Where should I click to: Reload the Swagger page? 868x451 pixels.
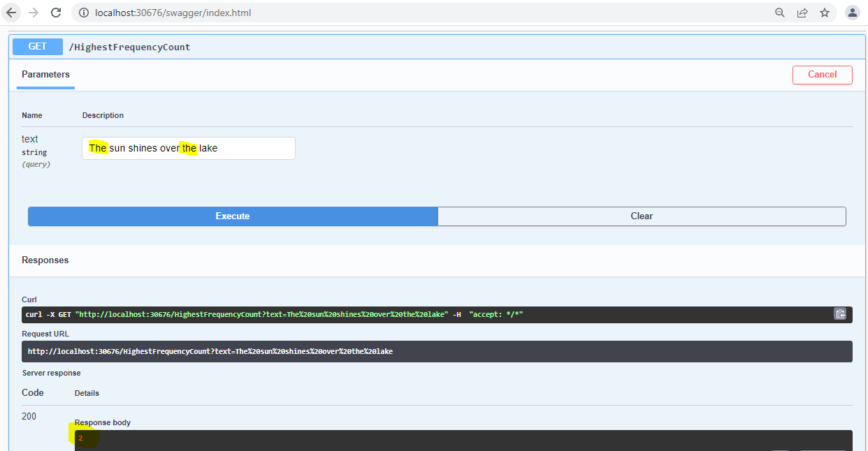click(56, 12)
